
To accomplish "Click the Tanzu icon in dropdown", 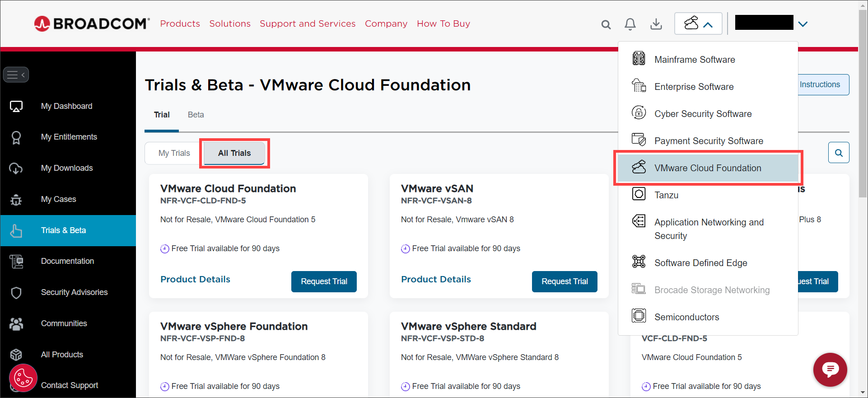I will (639, 194).
